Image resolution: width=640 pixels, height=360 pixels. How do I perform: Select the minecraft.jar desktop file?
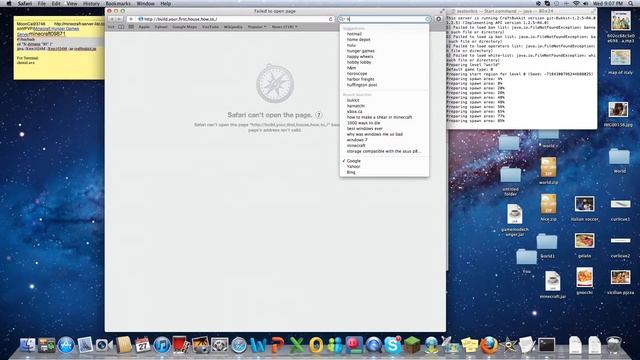pyautogui.click(x=553, y=285)
